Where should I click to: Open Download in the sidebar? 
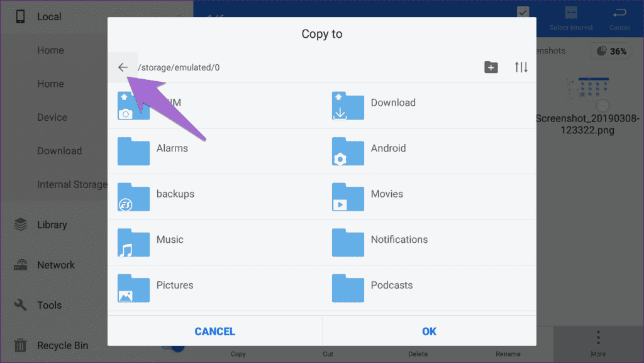point(60,151)
